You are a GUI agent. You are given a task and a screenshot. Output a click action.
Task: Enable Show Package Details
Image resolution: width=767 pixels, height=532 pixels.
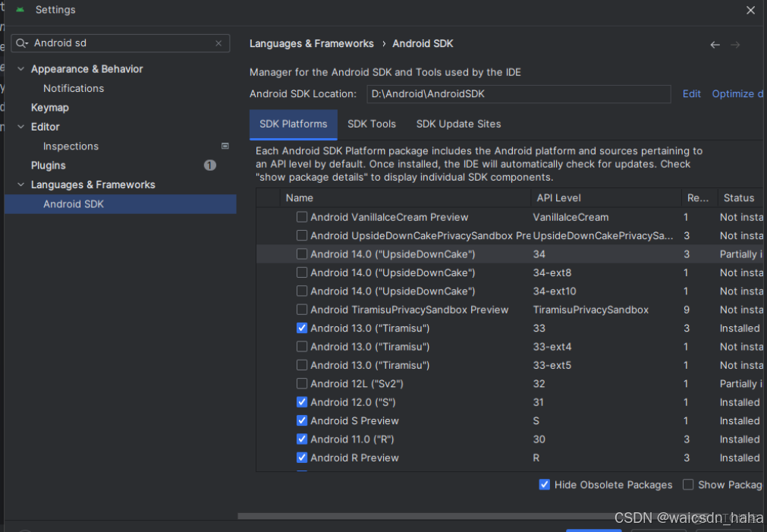[x=688, y=484]
